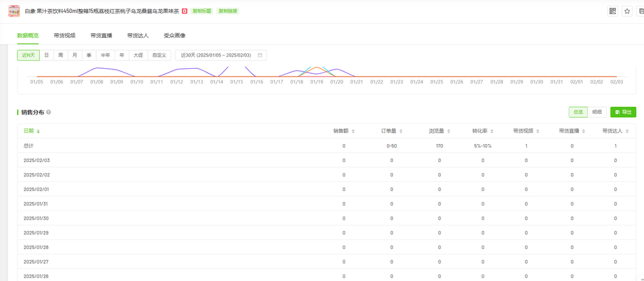Click the product thumbnail image

coord(14,11)
